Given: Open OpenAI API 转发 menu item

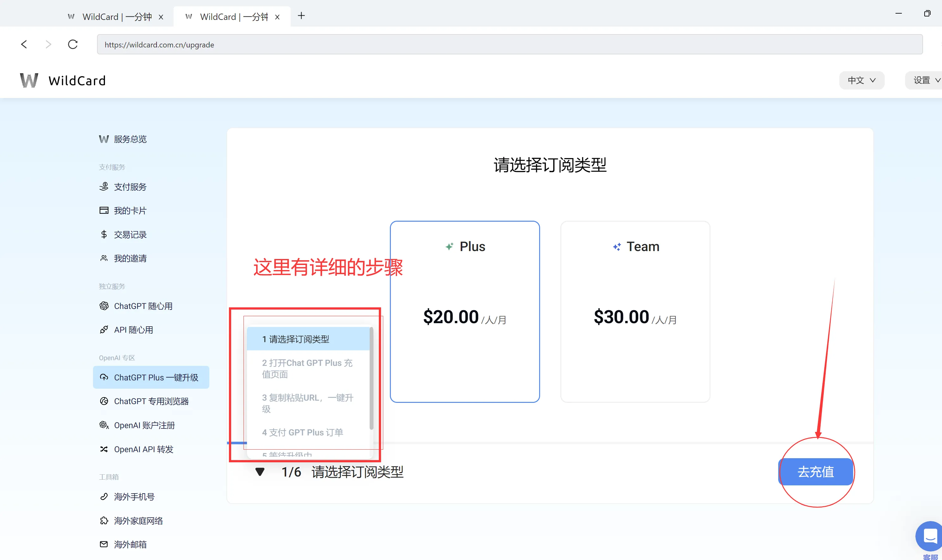Looking at the screenshot, I should 151,449.
